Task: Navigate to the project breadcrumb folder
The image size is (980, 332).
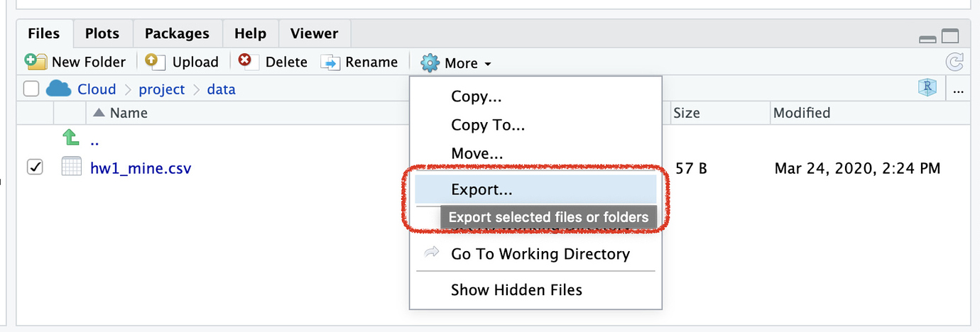Action: pyautogui.click(x=161, y=89)
